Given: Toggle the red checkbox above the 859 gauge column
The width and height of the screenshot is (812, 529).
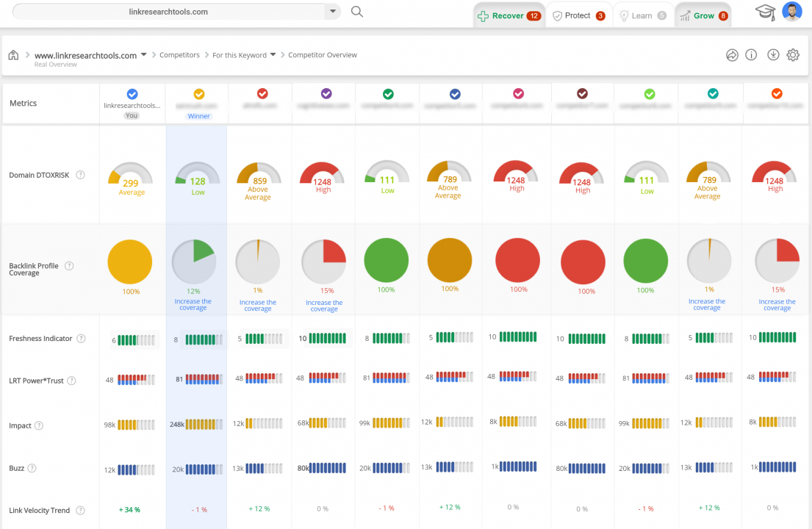Looking at the screenshot, I should click(x=262, y=94).
